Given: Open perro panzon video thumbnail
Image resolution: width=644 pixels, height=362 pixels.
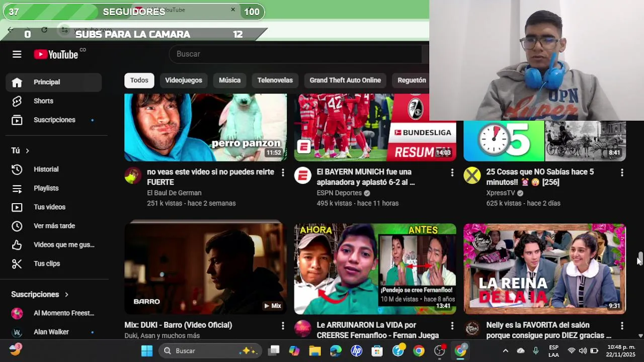Looking at the screenshot, I should 205,127.
